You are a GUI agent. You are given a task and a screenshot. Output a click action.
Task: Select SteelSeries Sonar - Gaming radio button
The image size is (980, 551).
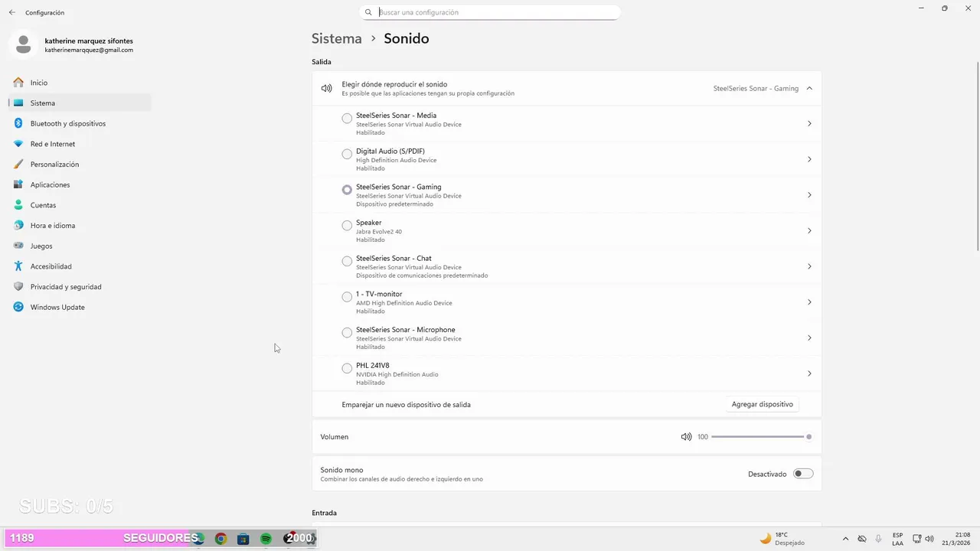tap(347, 190)
